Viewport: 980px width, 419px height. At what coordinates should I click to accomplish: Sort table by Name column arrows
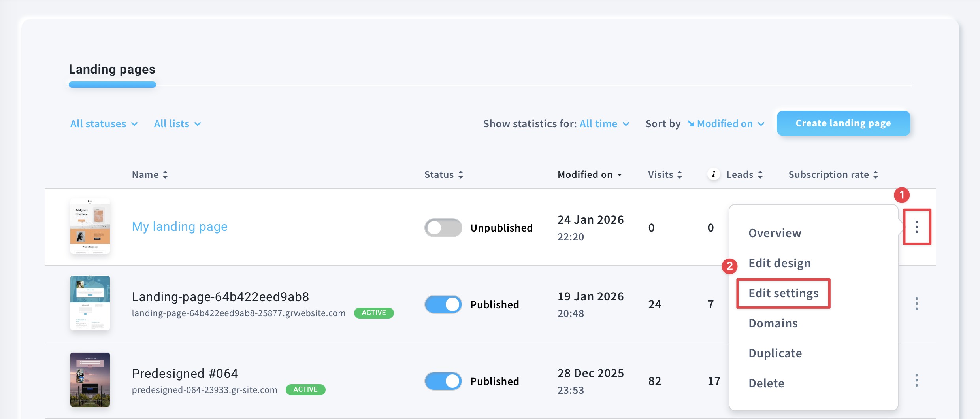tap(165, 175)
